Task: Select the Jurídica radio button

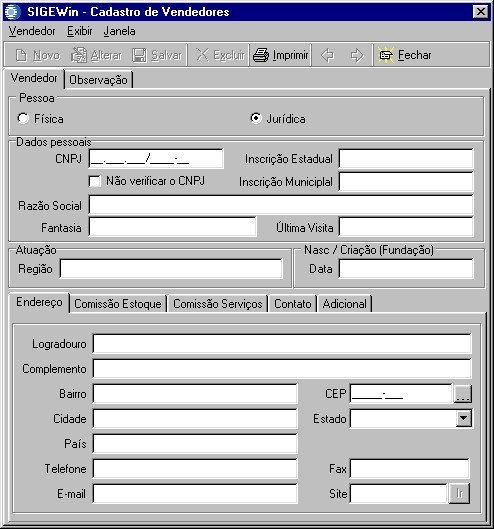Action: [x=256, y=118]
